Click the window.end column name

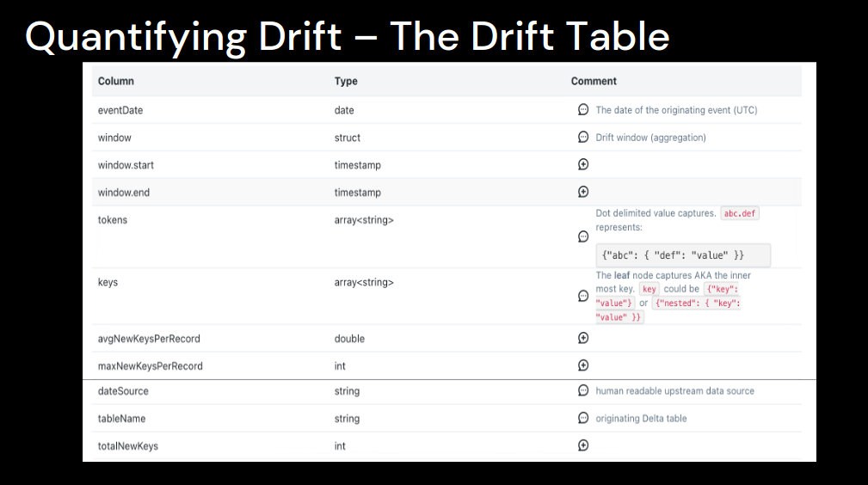[123, 193]
